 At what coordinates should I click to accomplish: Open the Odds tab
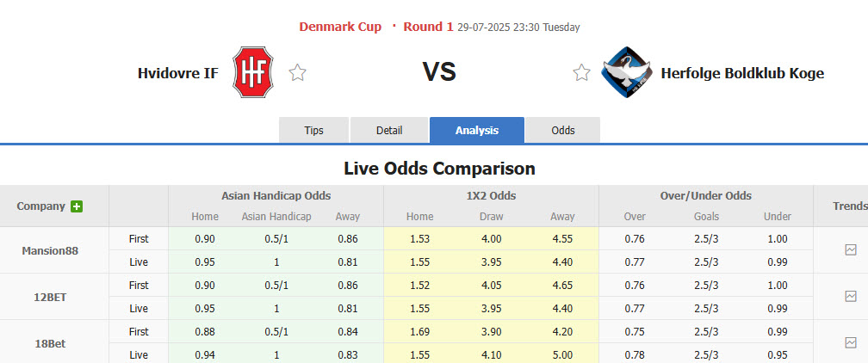pos(563,131)
